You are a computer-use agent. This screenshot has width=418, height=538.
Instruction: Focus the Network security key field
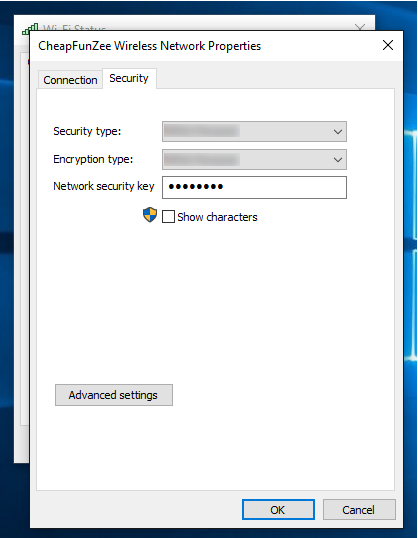pos(254,187)
